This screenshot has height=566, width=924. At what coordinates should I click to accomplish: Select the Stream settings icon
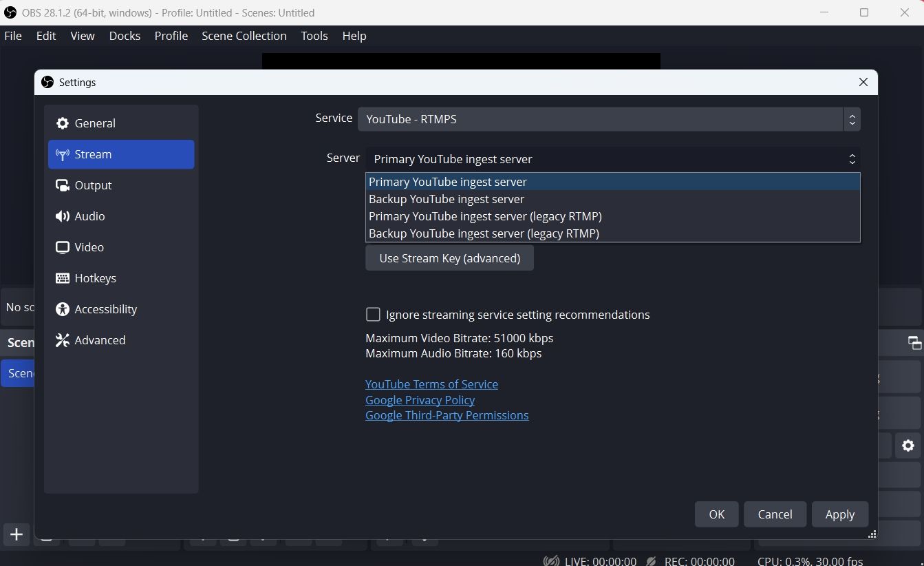click(63, 154)
